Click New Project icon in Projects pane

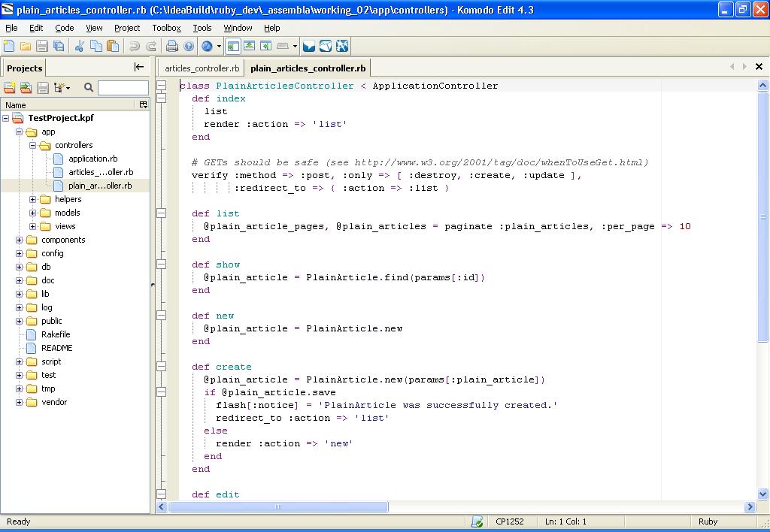coord(9,88)
